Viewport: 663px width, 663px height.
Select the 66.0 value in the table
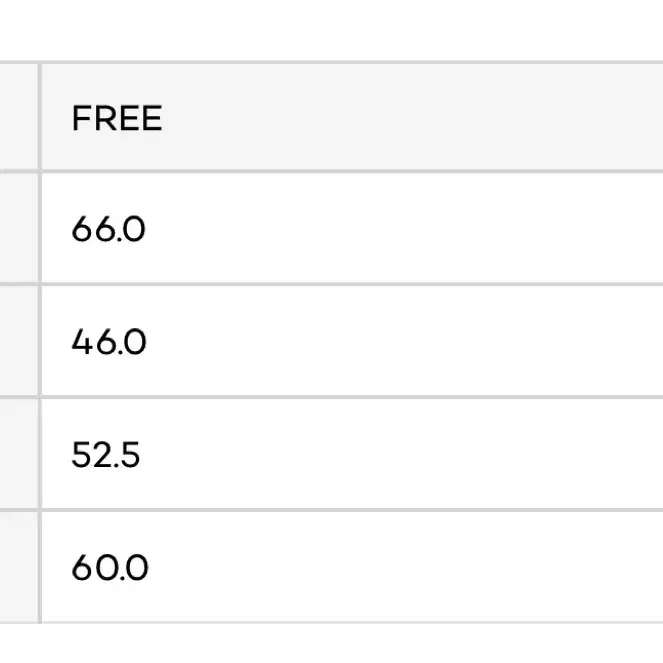click(x=109, y=229)
